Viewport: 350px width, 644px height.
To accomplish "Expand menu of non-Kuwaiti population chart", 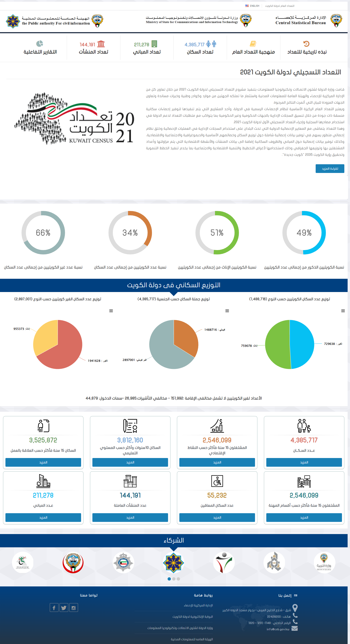I will 111,311.
